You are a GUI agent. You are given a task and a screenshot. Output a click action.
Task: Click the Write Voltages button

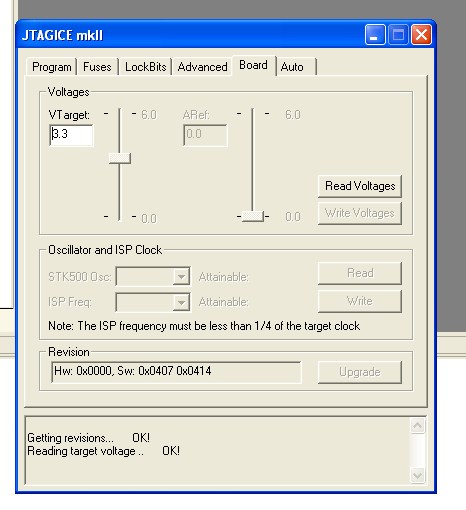click(x=360, y=213)
